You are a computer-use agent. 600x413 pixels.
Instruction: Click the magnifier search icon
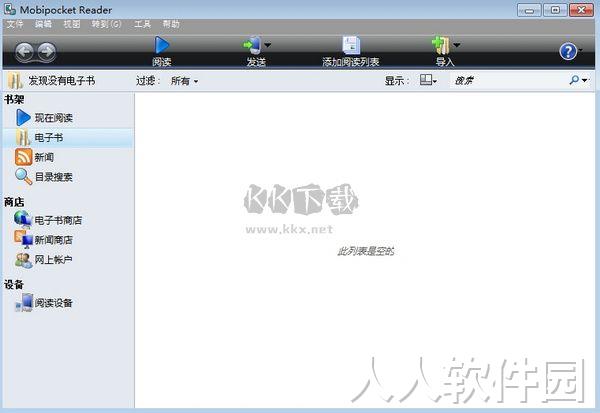(574, 80)
